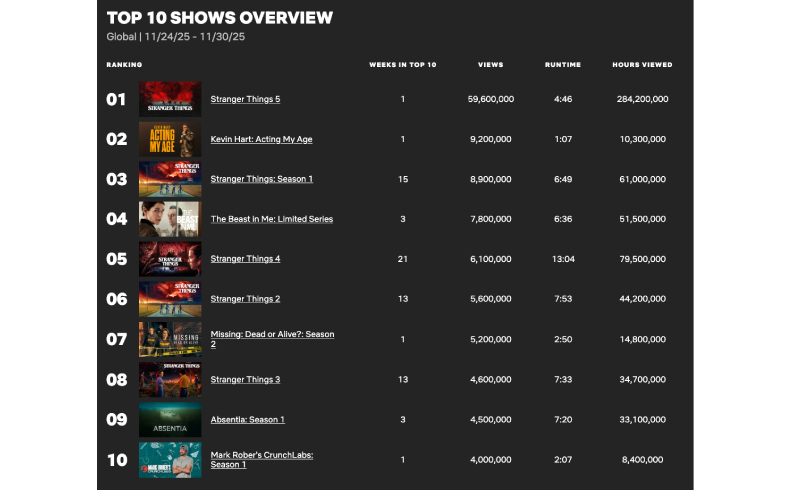Open the Stranger Things 5 title link
Screen dimensions: 790x490
pos(245,99)
